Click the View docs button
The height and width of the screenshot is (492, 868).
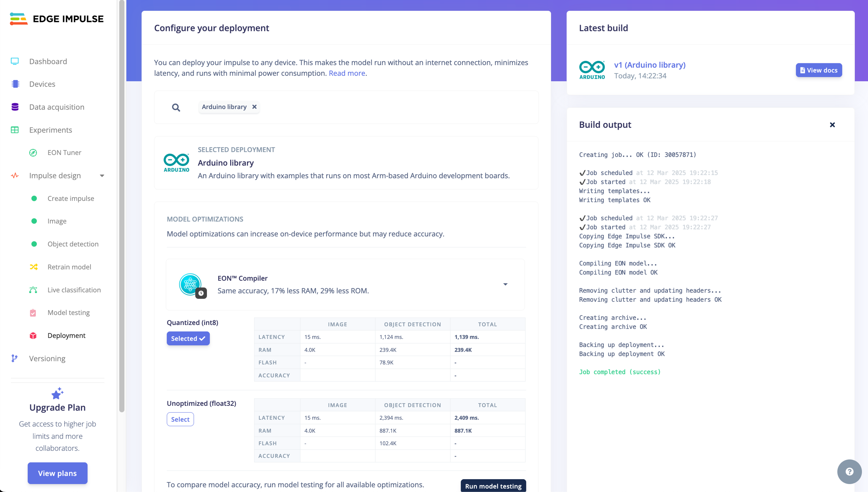click(819, 70)
